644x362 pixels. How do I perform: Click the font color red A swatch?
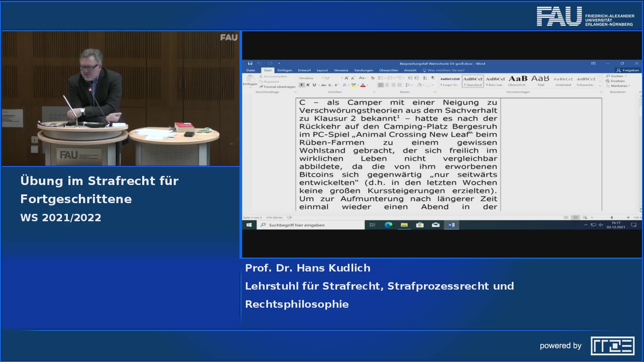tap(363, 85)
